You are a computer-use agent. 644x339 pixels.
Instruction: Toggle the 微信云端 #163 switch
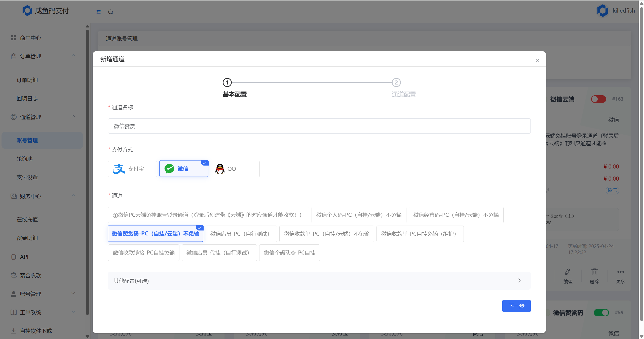coord(598,99)
